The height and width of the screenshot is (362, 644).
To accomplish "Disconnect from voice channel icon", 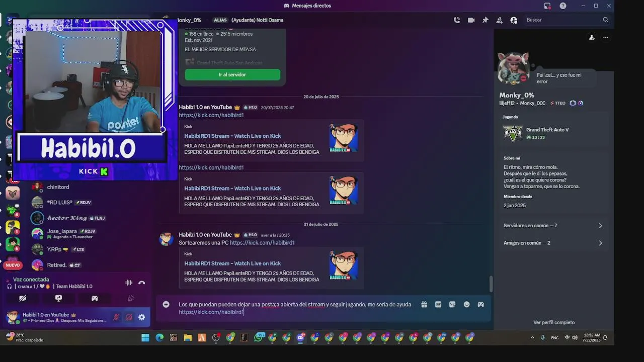I will [142, 283].
